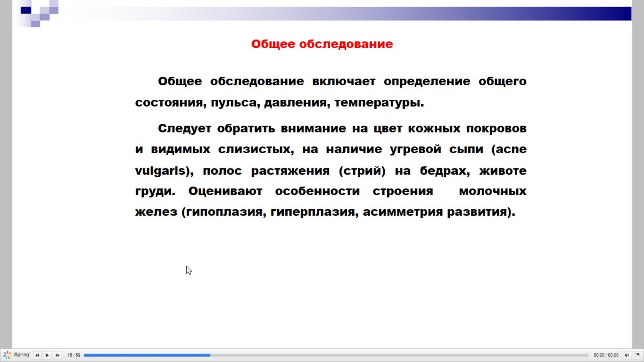Click the word 'гиперплазия' in the last line
The width and height of the screenshot is (644, 362).
tap(313, 212)
